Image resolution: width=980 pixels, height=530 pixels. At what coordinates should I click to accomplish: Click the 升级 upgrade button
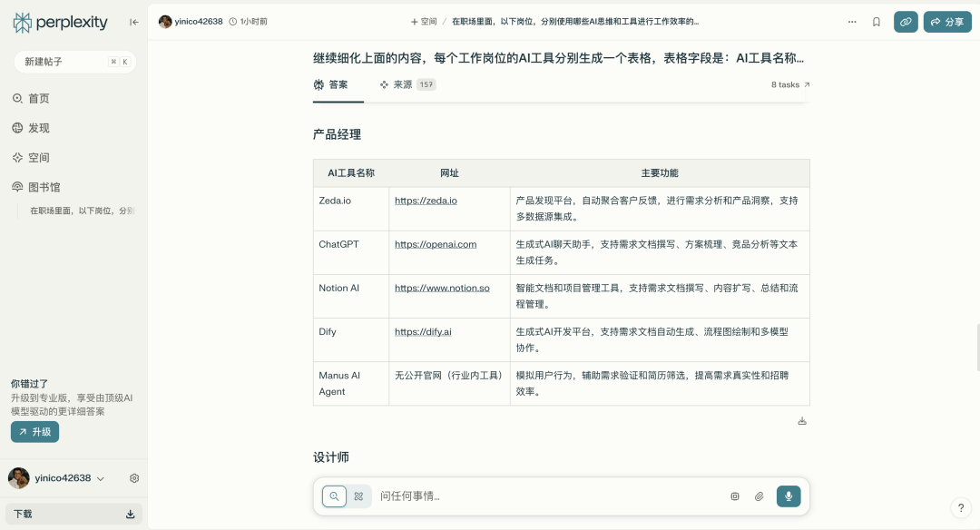(35, 432)
